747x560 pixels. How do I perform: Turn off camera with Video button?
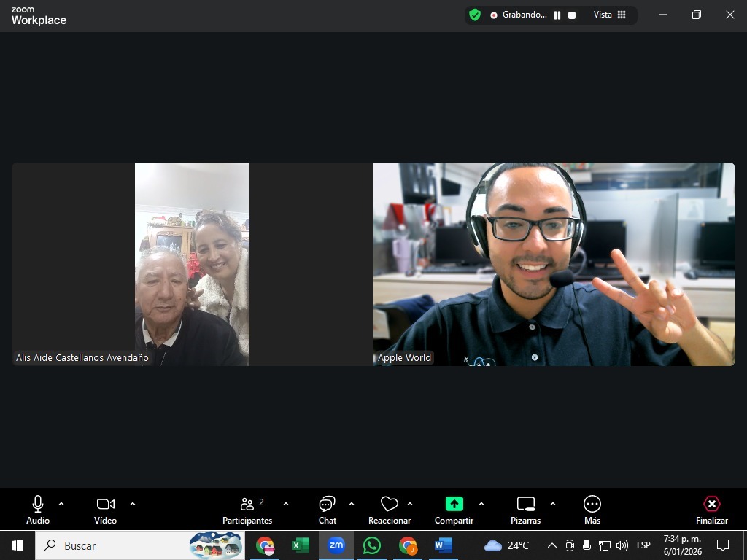(x=106, y=504)
